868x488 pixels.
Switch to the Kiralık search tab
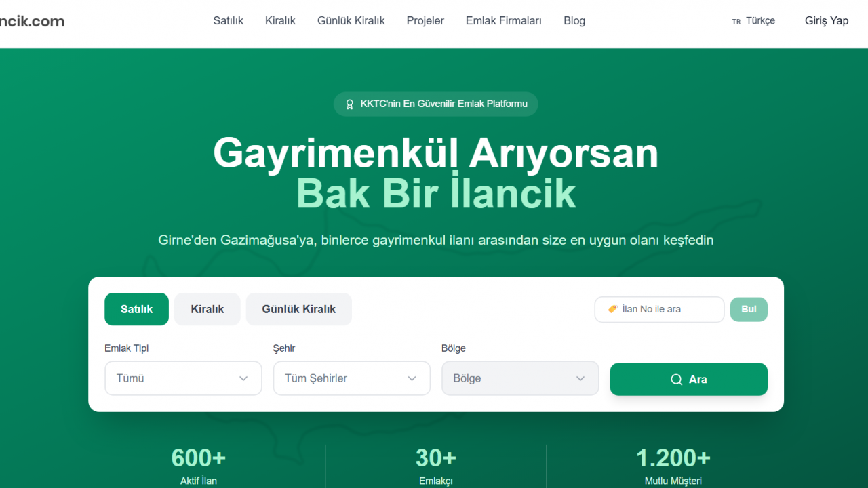[207, 309]
